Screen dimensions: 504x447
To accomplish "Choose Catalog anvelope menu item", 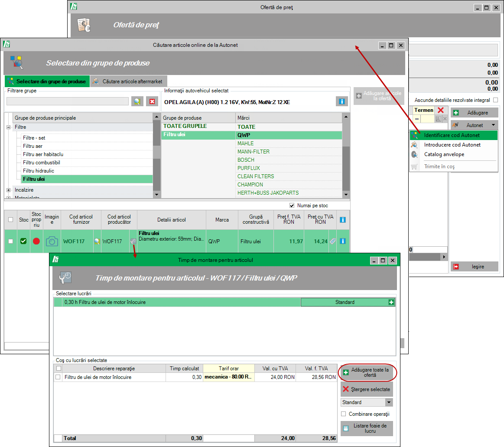I will click(454, 154).
